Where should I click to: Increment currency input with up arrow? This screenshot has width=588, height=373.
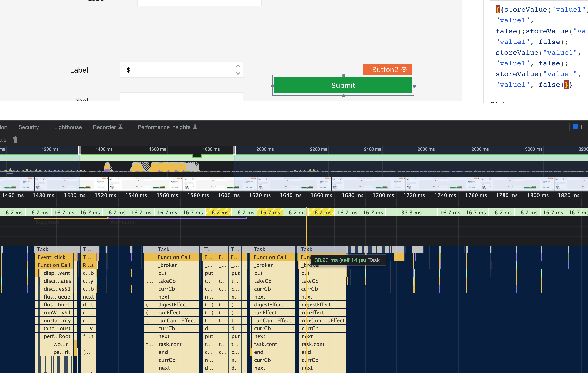[238, 66]
